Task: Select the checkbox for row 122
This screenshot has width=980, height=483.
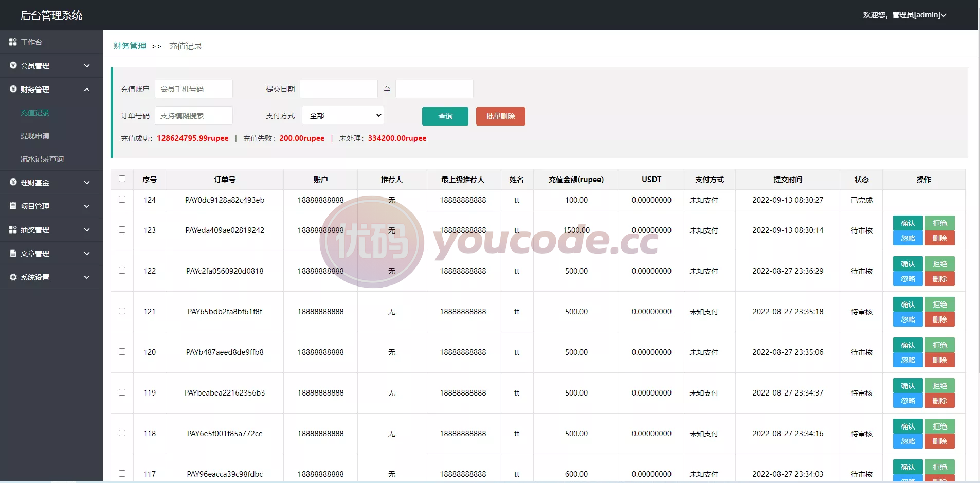Action: tap(122, 270)
